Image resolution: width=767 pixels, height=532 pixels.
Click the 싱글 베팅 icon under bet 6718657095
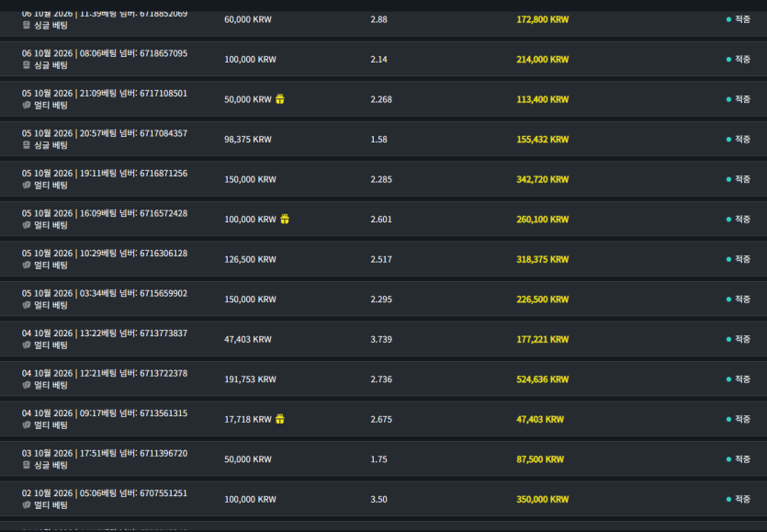tap(27, 65)
